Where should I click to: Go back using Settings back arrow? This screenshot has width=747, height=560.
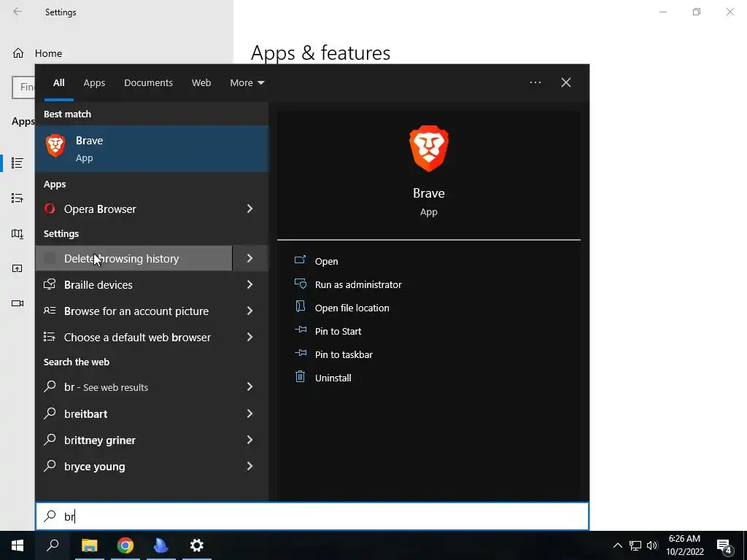tap(18, 12)
